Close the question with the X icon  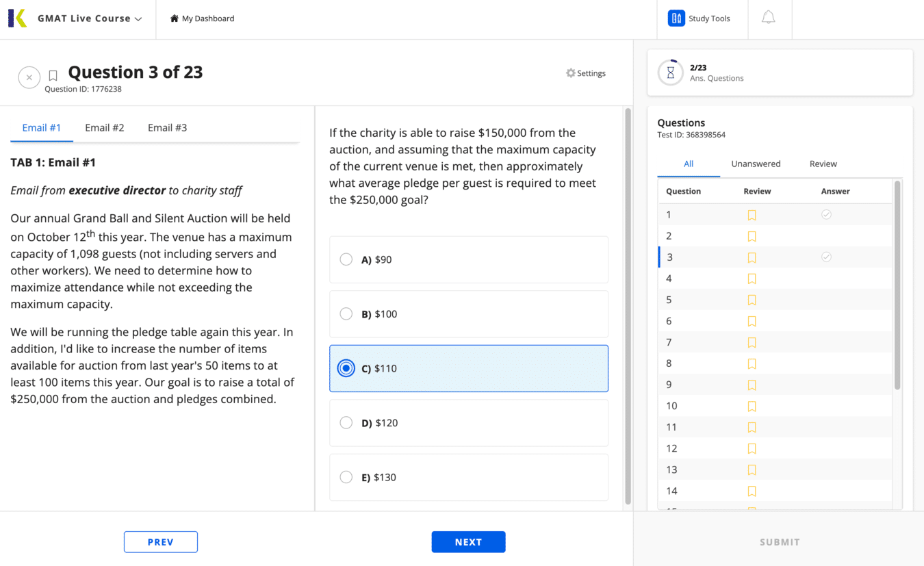(29, 77)
